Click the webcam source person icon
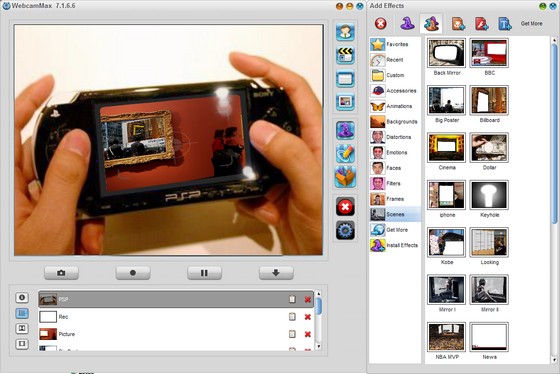Screen dimensions: 560x374 pyautogui.click(x=345, y=32)
